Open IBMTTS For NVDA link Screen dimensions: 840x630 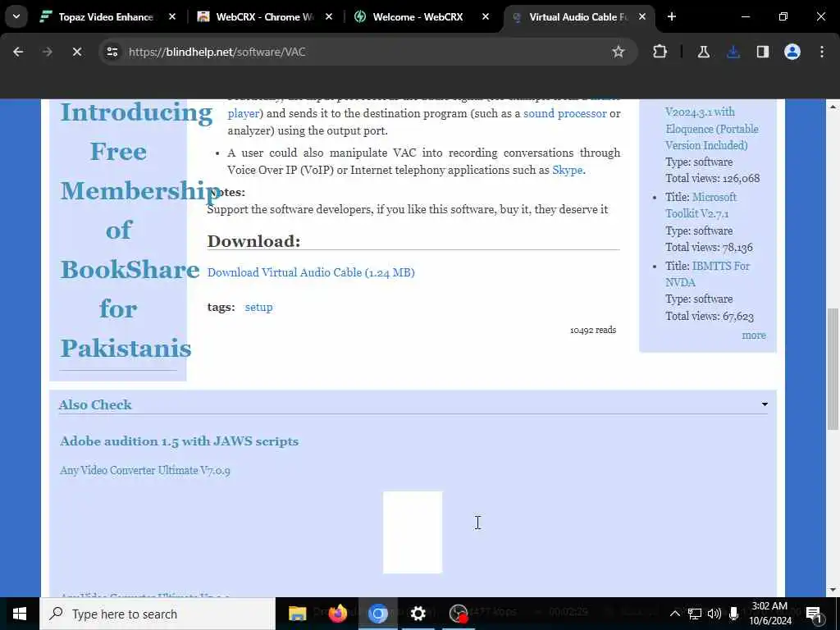click(x=707, y=274)
